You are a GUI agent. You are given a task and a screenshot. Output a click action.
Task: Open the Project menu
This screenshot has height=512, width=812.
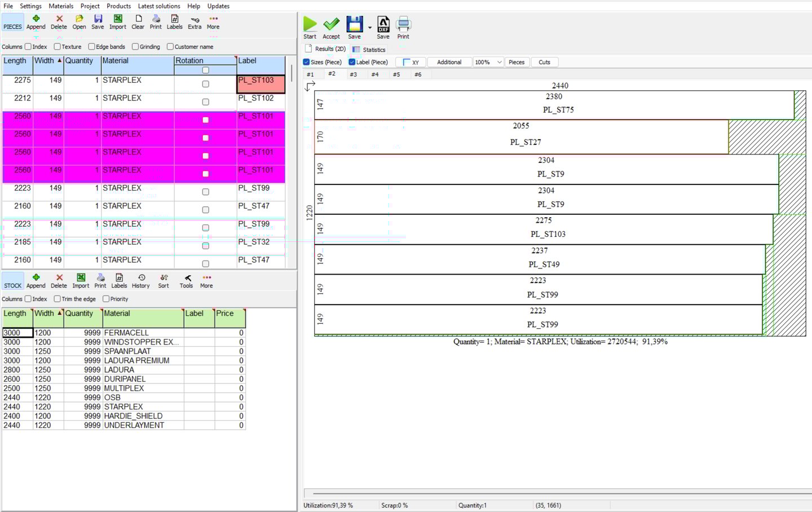[x=90, y=6]
